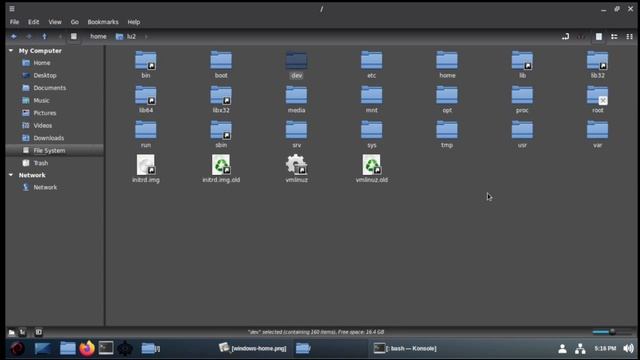Open the Bookmarks menu
The image size is (640, 360).
pyautogui.click(x=103, y=22)
